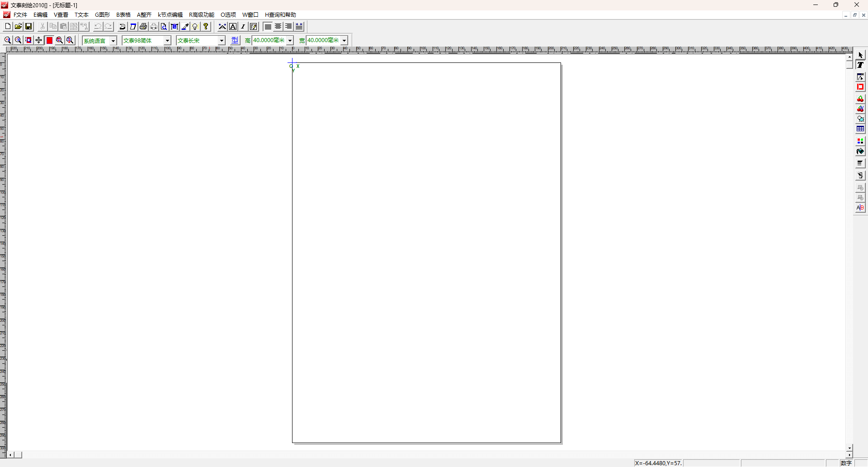The image size is (868, 467).
Task: Click the text edit pencil-page icon
Action: pyautogui.click(x=254, y=27)
